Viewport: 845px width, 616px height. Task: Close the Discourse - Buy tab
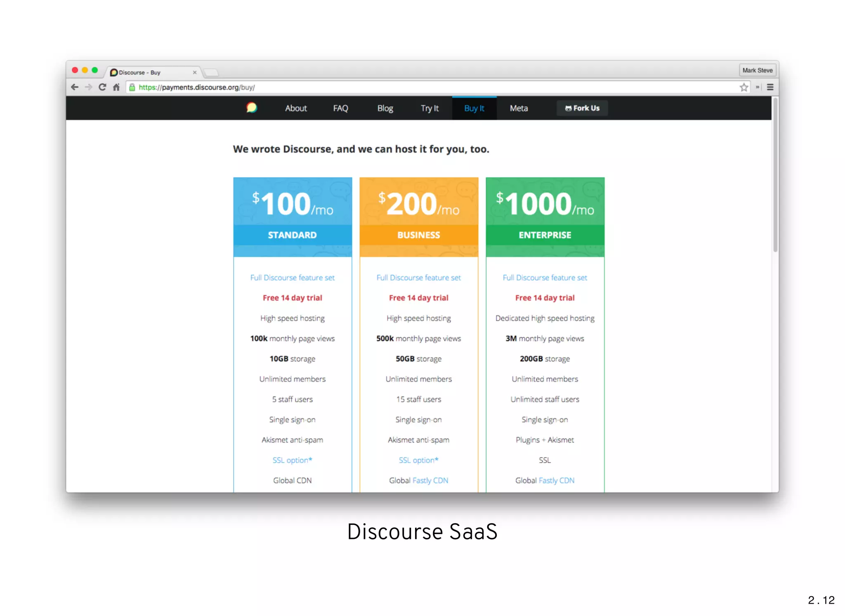[195, 72]
